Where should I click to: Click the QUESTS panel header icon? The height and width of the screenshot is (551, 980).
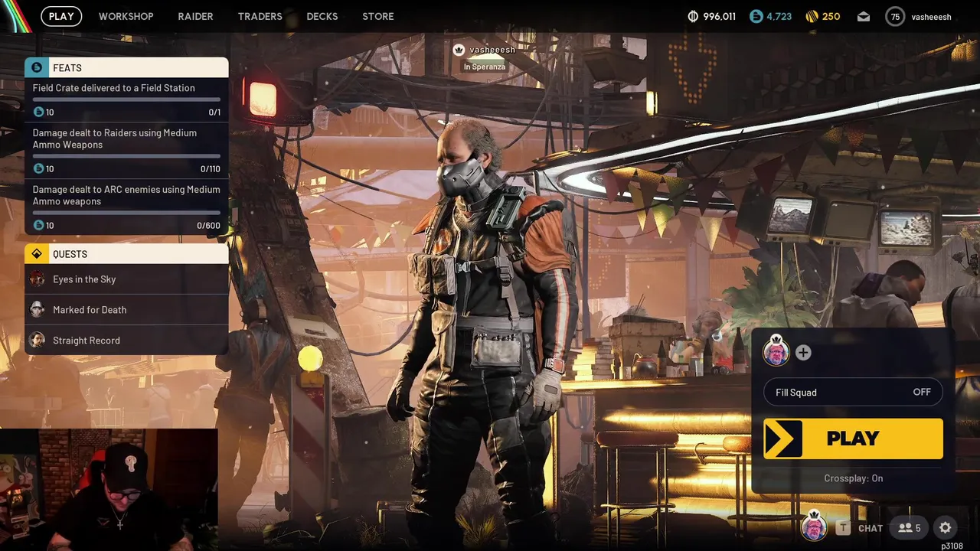tap(37, 253)
